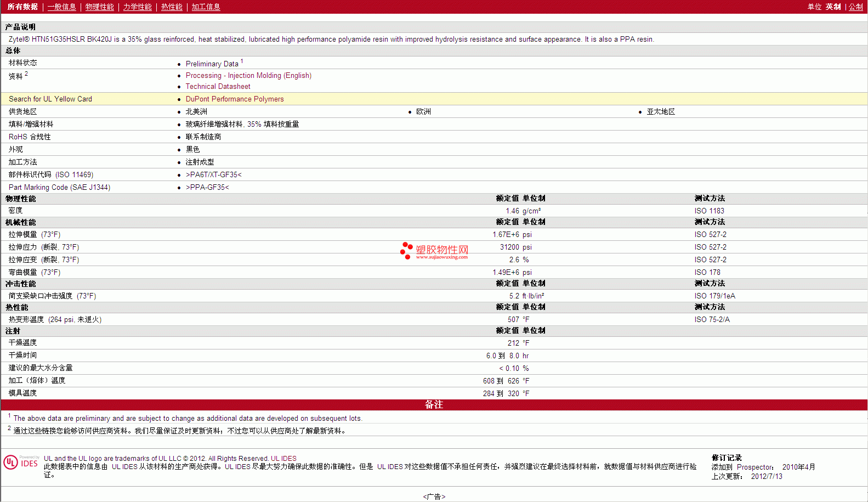The width and height of the screenshot is (868, 502).
Task: Click the 黑色 appearance value
Action: pos(192,150)
